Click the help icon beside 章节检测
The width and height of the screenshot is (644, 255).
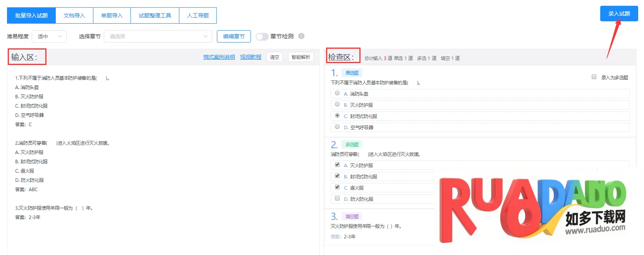301,36
